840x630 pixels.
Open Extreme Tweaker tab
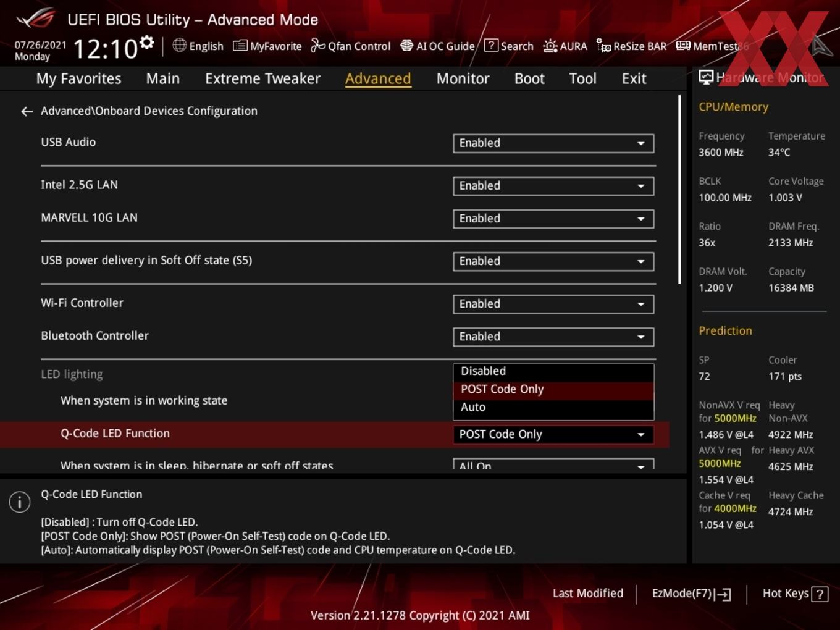262,79
